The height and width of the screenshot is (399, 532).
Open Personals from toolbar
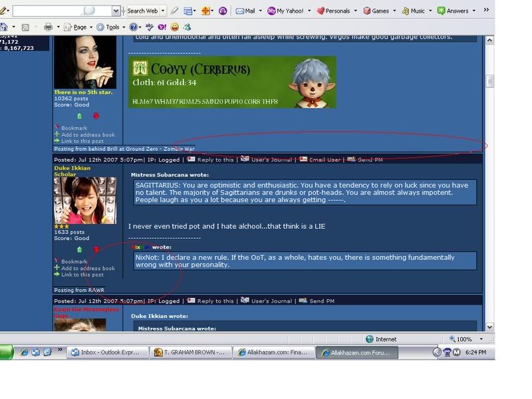(333, 11)
